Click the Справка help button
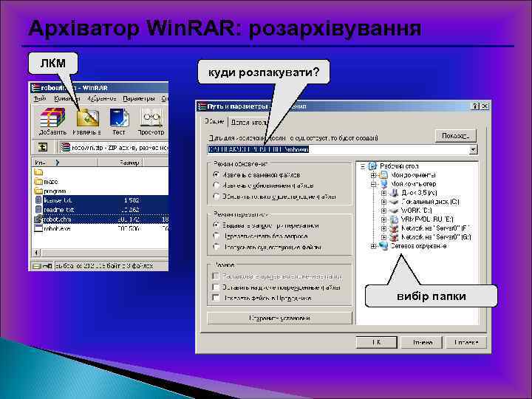 465,342
